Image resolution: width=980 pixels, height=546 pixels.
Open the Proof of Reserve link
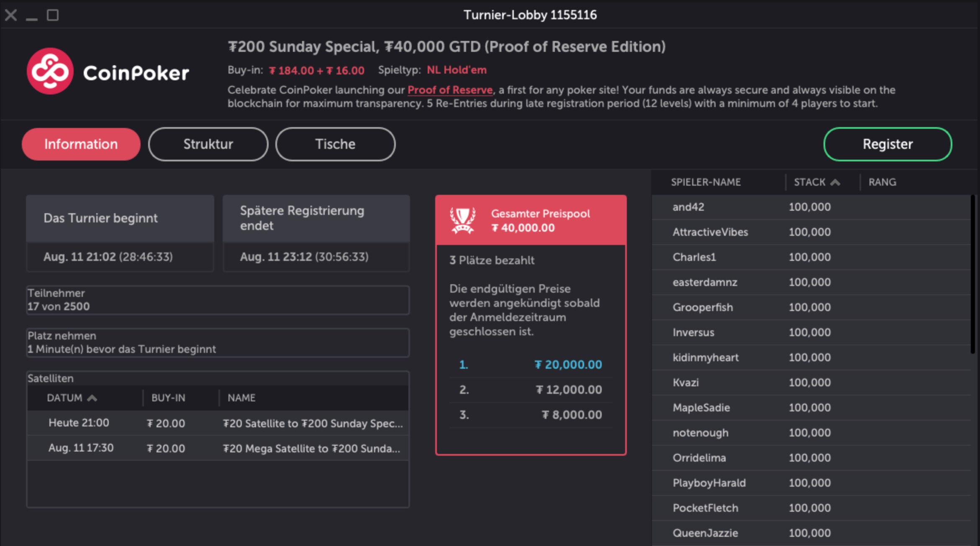tap(450, 90)
